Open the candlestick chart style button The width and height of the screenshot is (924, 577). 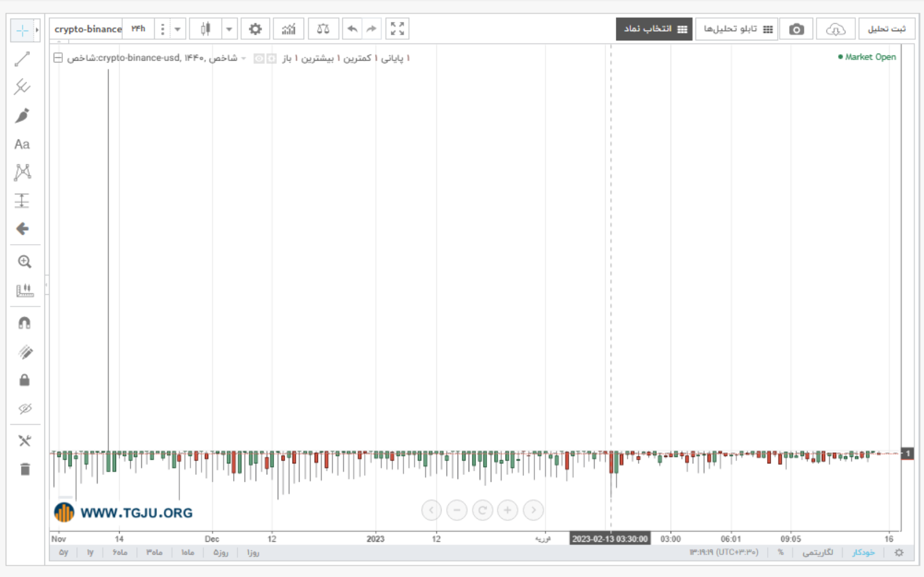pyautogui.click(x=205, y=29)
